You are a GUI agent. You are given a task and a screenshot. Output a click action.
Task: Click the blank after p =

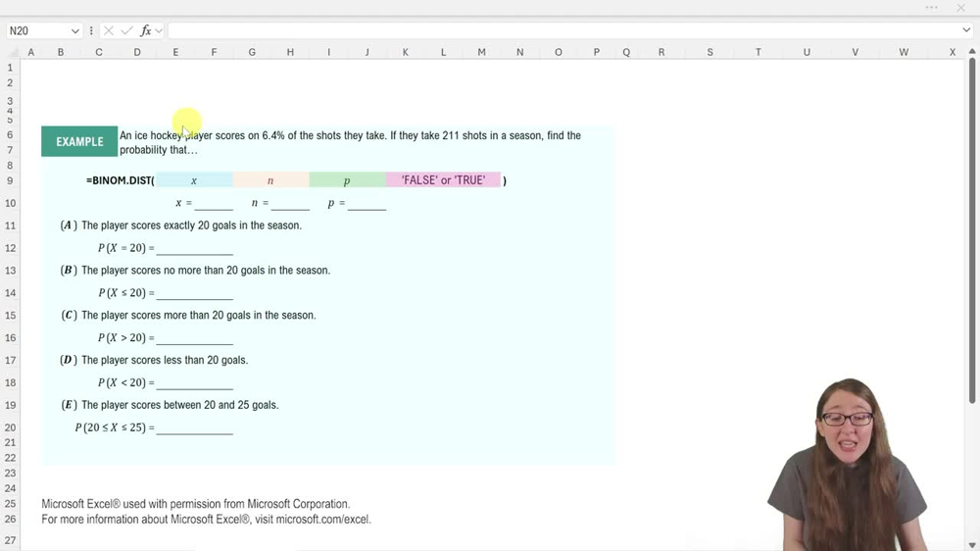coord(367,204)
